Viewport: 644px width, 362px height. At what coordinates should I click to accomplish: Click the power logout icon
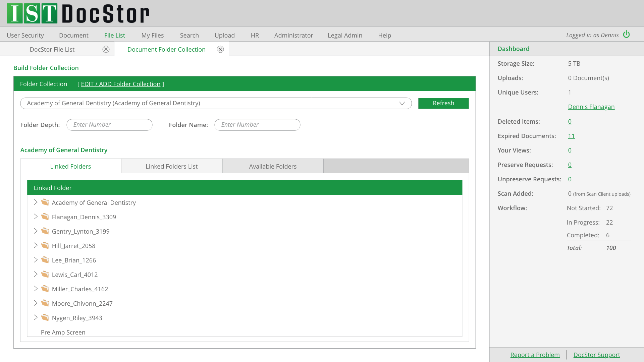[626, 35]
